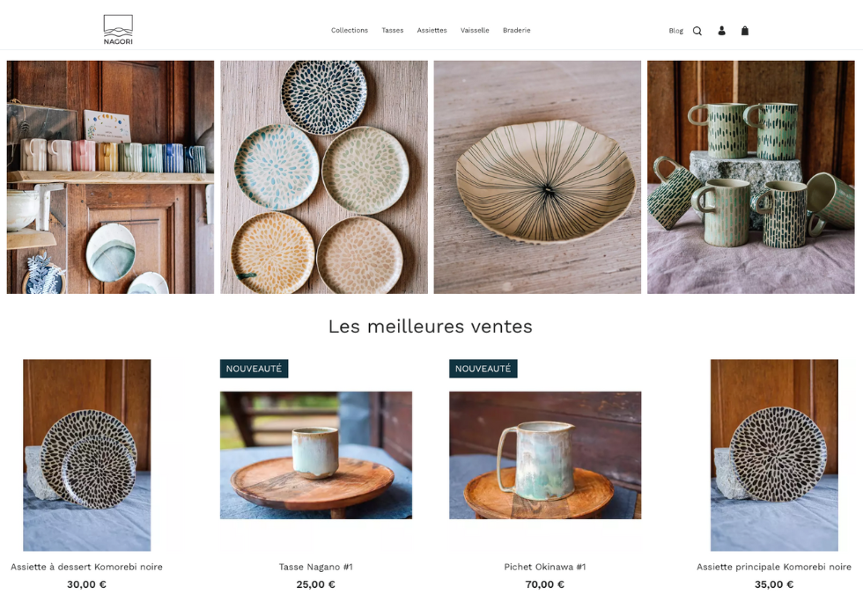Select Assiettes in the navigation
This screenshot has width=863, height=616.
[x=431, y=30]
